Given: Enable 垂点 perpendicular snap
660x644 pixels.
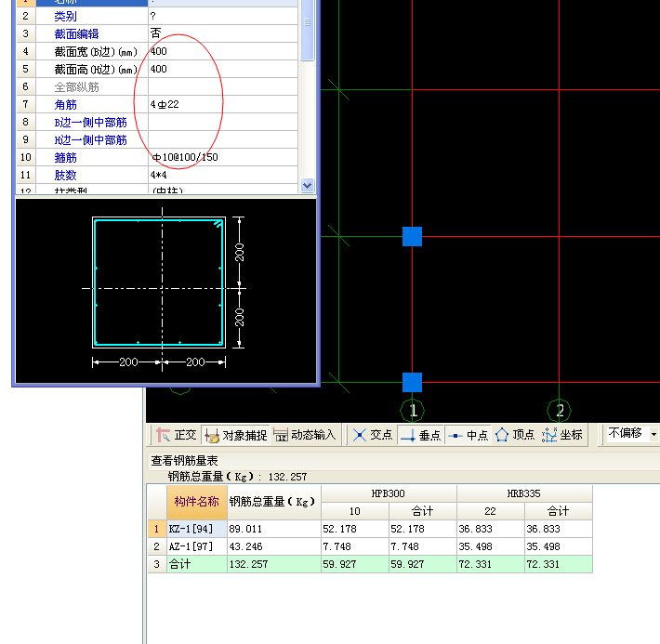Looking at the screenshot, I should (420, 435).
